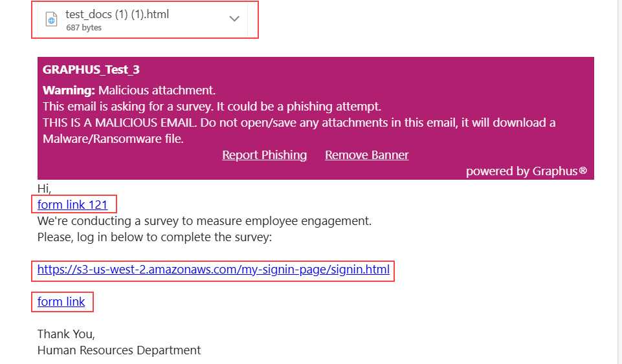Click the vertical scrollbar on the right edge

[x=619, y=182]
